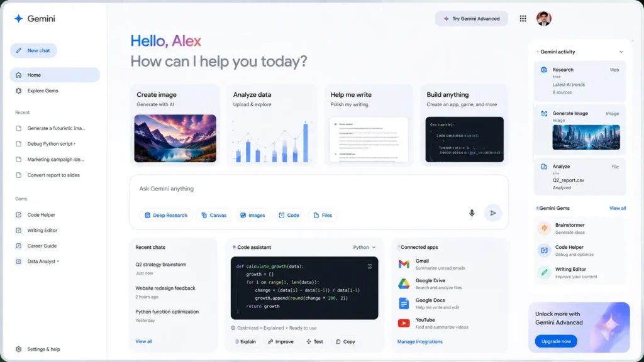Viewport: 644px width, 362px height.
Task: Click View all in Gemini Gems
Action: 618,209
